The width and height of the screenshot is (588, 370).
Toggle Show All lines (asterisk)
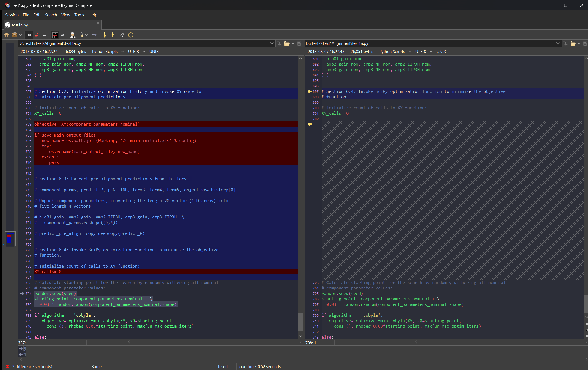pyautogui.click(x=29, y=35)
